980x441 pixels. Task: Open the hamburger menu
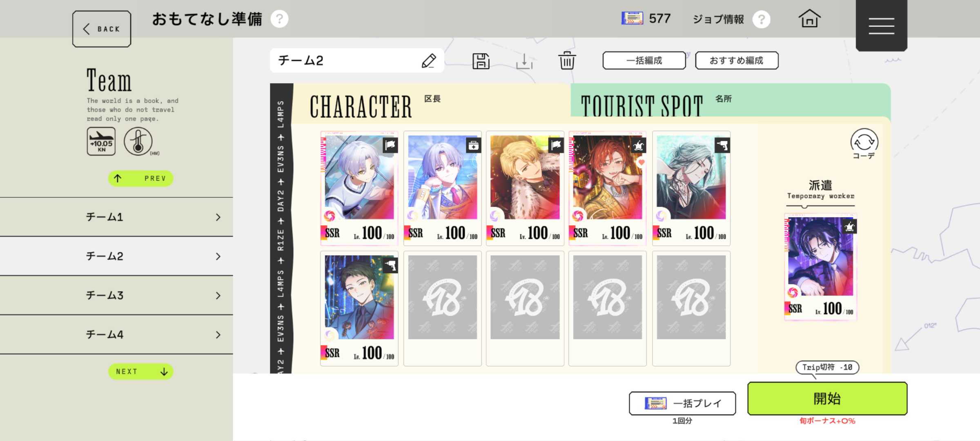(882, 25)
